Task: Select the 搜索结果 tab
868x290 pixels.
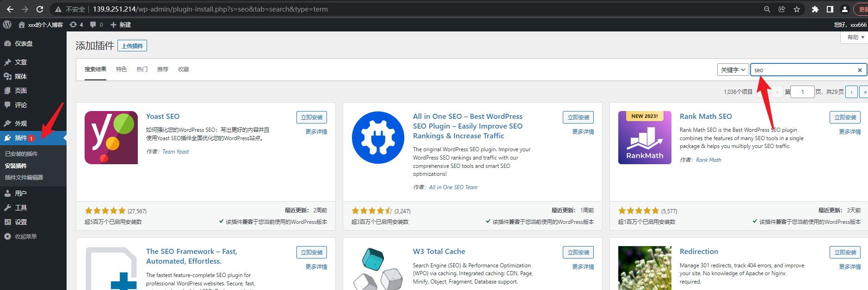Action: tap(95, 69)
